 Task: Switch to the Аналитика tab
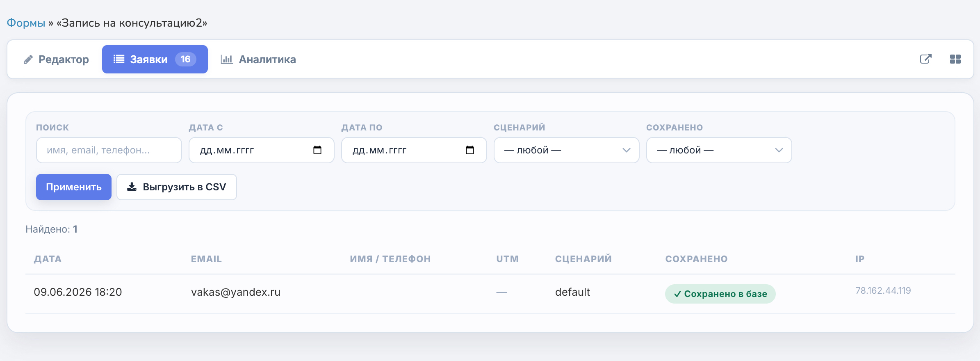pyautogui.click(x=258, y=59)
